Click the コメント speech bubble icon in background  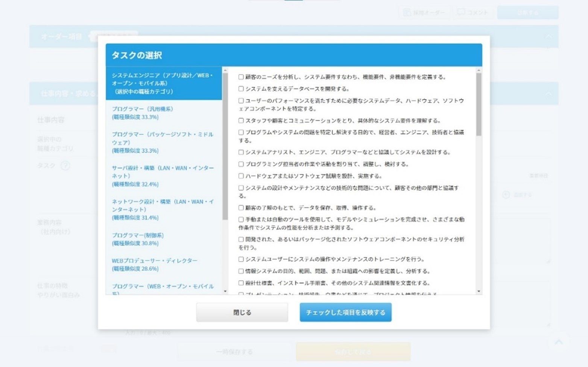460,12
